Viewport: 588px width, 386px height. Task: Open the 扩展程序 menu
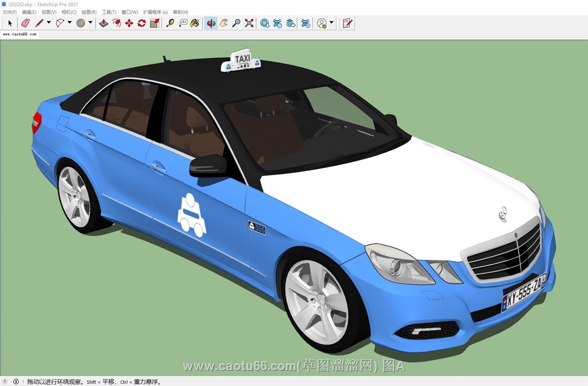(x=155, y=12)
